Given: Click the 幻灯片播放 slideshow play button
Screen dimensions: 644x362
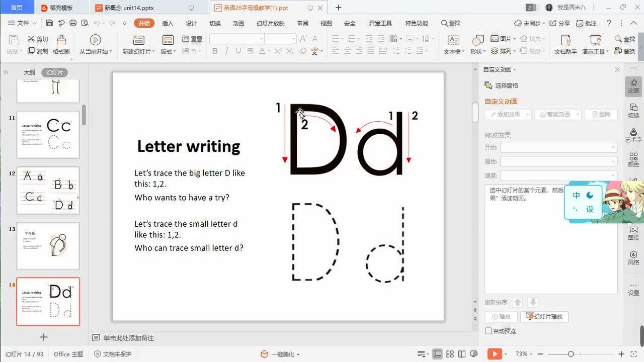Looking at the screenshot, I should [544, 316].
